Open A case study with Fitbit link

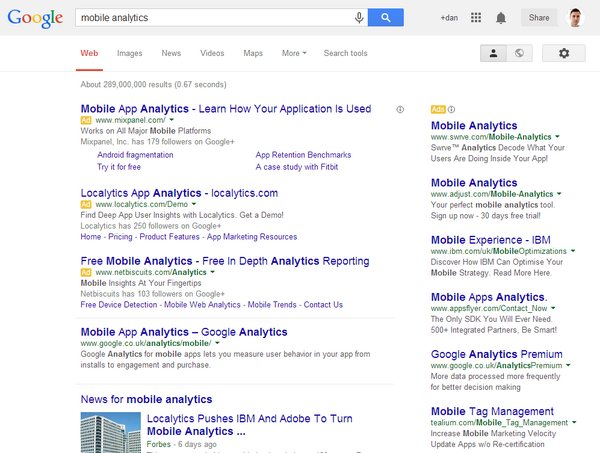[x=297, y=167]
